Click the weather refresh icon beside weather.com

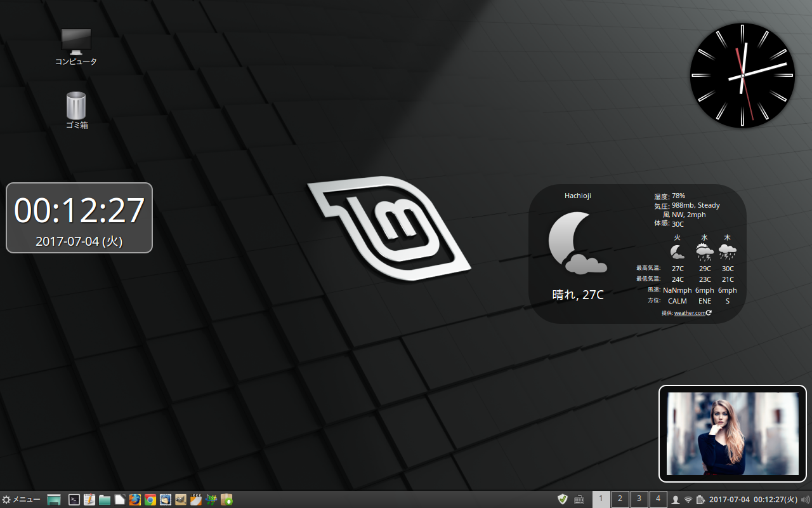(x=709, y=312)
